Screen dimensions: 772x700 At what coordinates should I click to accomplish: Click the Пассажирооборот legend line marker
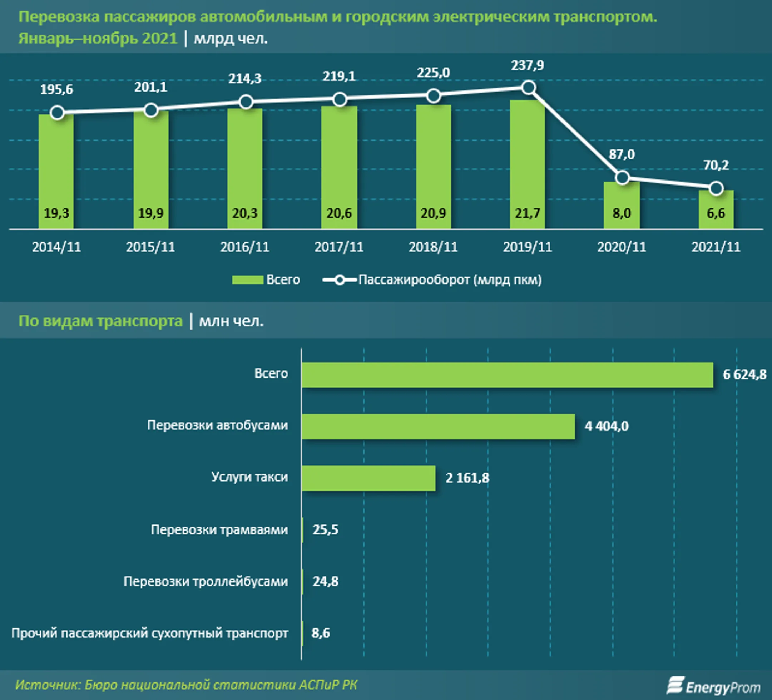340,280
